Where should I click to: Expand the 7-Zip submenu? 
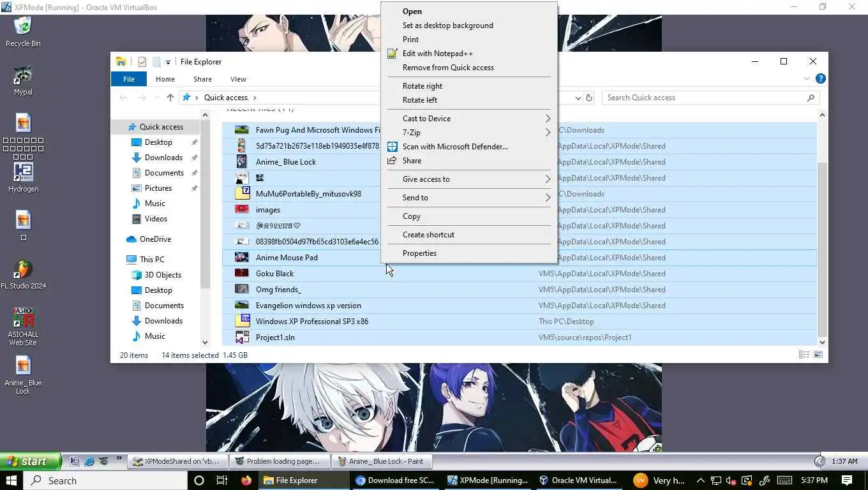(468, 133)
